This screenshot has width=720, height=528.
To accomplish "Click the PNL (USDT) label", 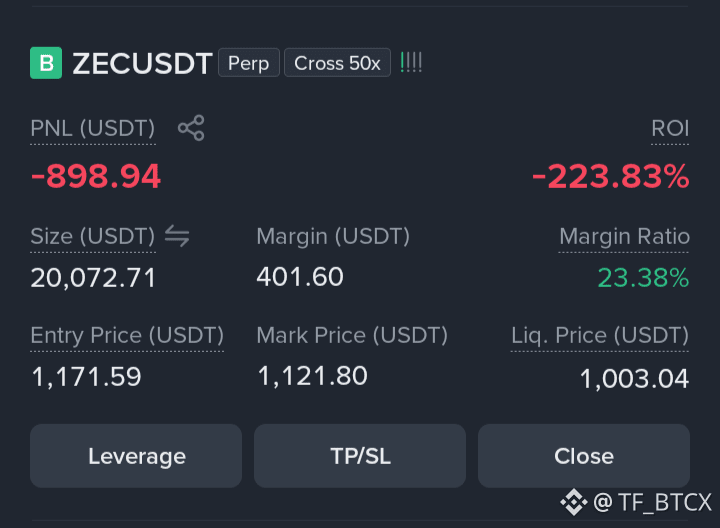I will tap(93, 128).
